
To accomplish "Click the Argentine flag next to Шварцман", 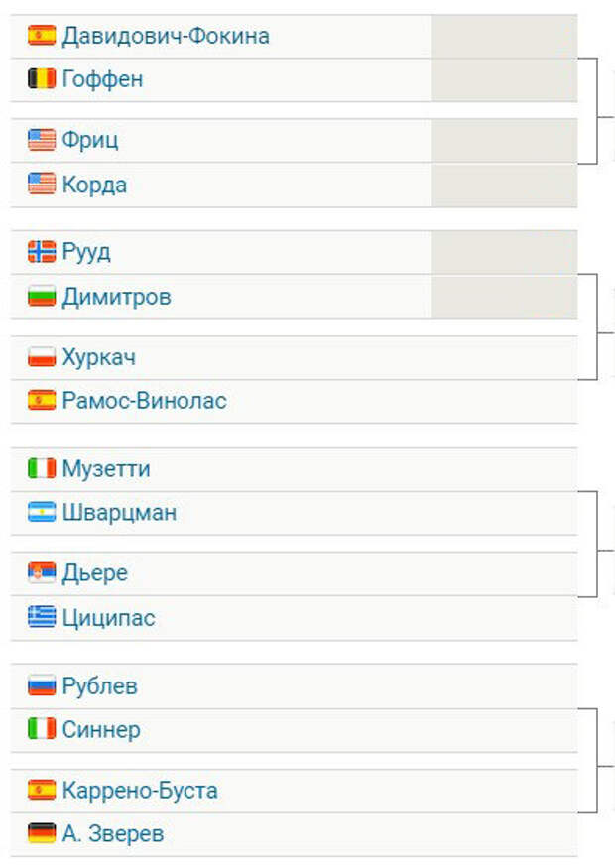I will coord(42,512).
